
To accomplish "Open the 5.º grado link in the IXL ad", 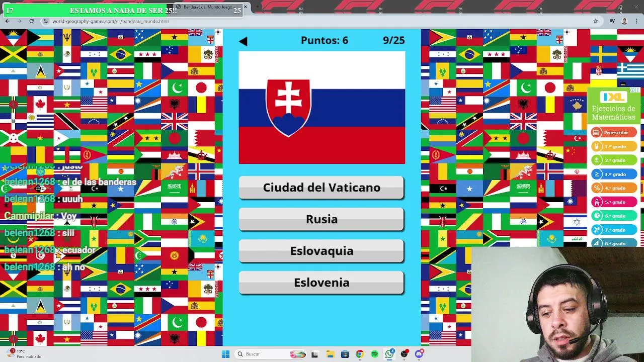I will coord(614,202).
